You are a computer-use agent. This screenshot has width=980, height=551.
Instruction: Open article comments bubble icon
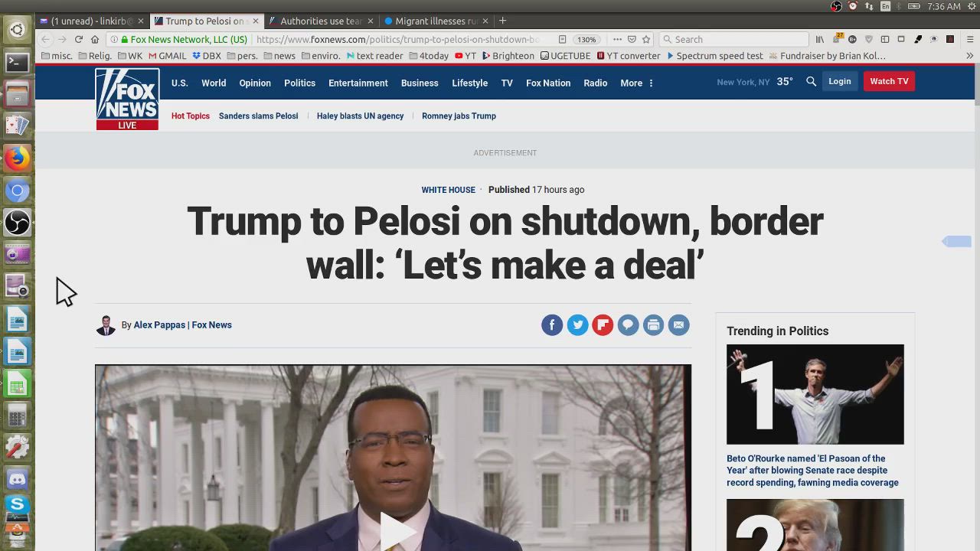pos(628,325)
